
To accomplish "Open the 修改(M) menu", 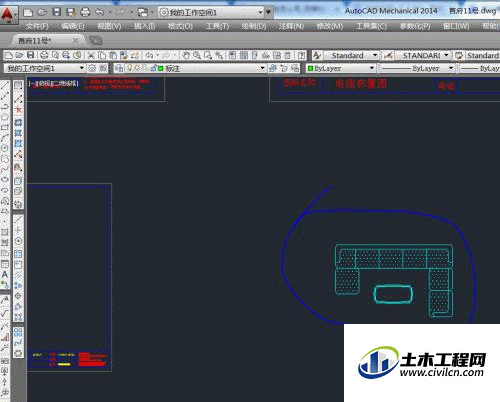I will click(x=329, y=26).
